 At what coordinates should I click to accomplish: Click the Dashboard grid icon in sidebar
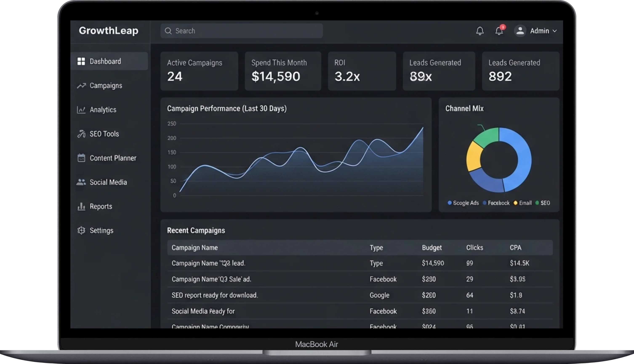[x=81, y=61]
